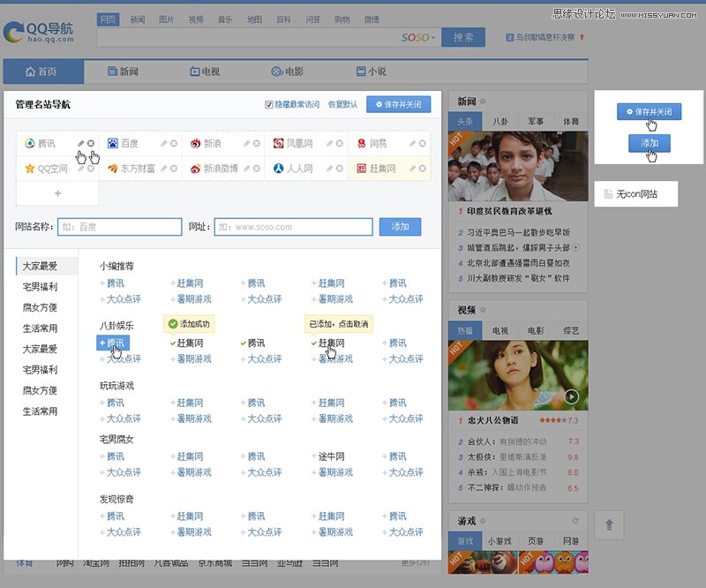706x588 pixels.
Task: Remove the 网易 tile with its X icon
Action: [x=423, y=143]
